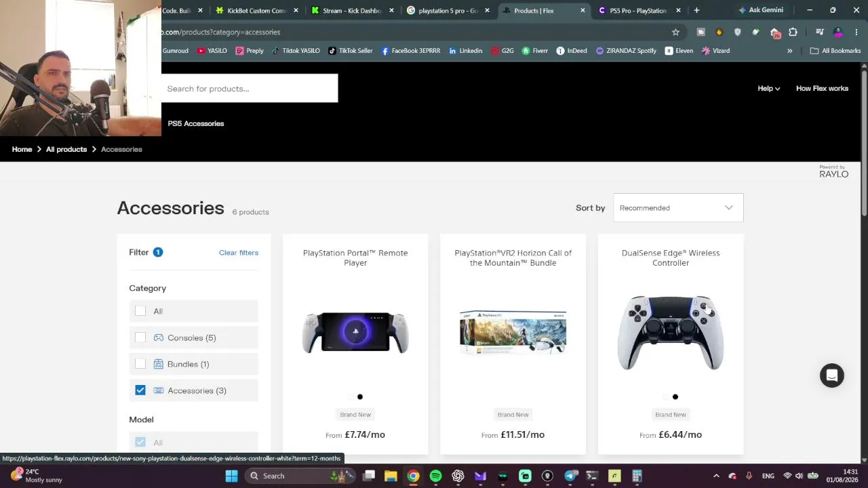Click the PlayStation VR2 bundle box image
Screen dimensions: 868x488
513,333
